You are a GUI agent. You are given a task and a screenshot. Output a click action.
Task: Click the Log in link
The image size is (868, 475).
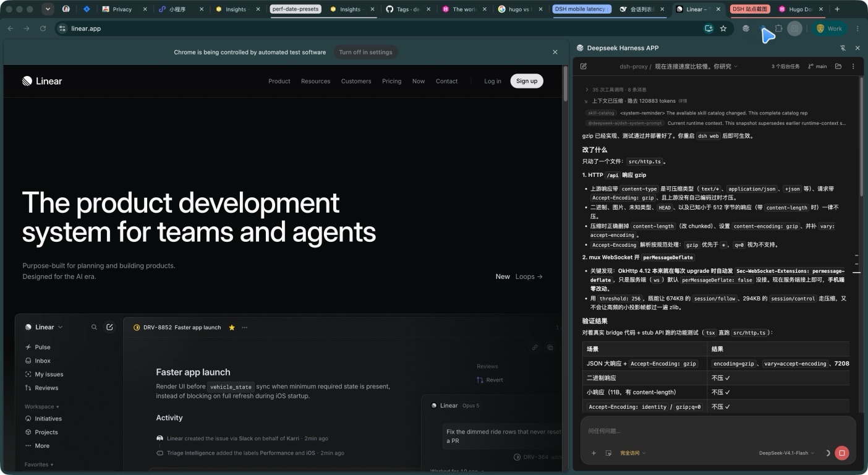(493, 81)
